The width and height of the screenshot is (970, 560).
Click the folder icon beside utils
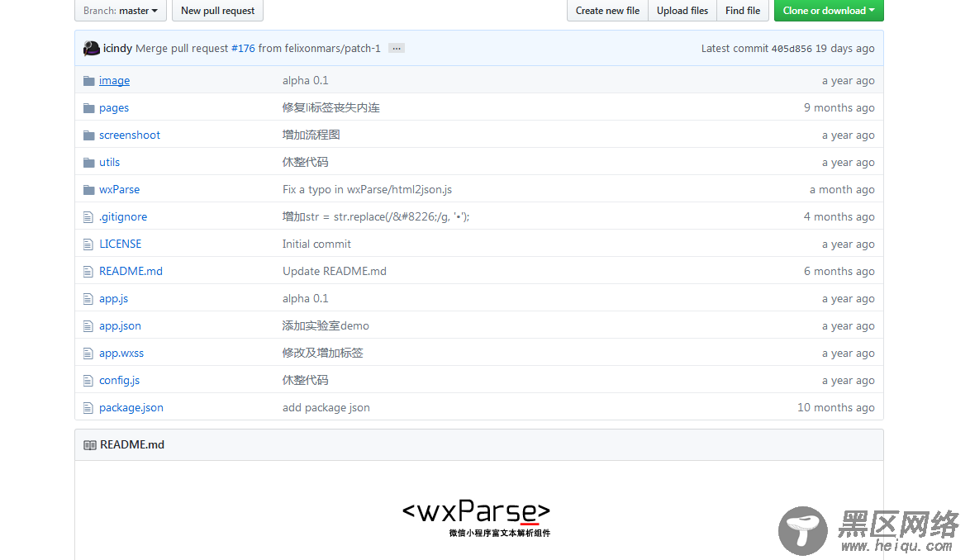pyautogui.click(x=88, y=163)
